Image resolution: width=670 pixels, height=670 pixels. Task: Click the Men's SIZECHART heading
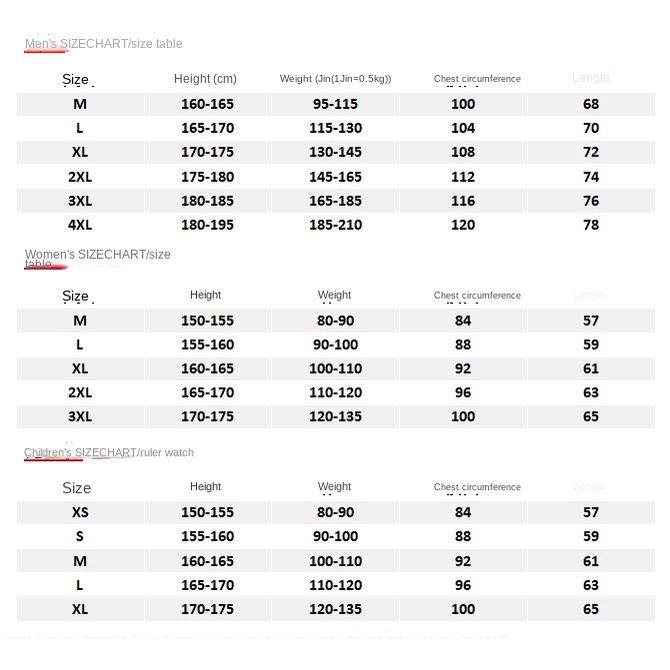103,44
